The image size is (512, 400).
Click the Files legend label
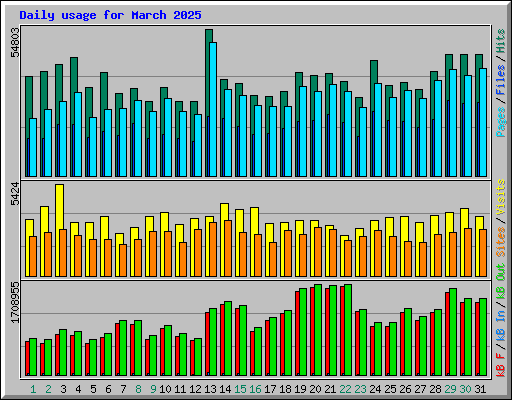(501, 80)
